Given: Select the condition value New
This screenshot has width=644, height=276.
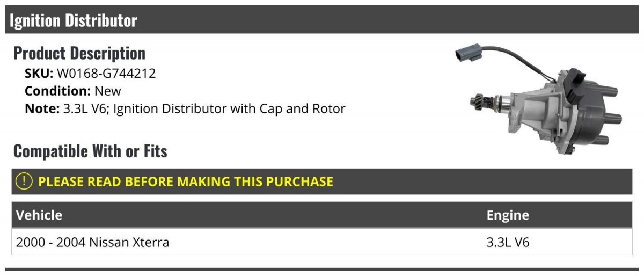Looking at the screenshot, I should tap(108, 91).
